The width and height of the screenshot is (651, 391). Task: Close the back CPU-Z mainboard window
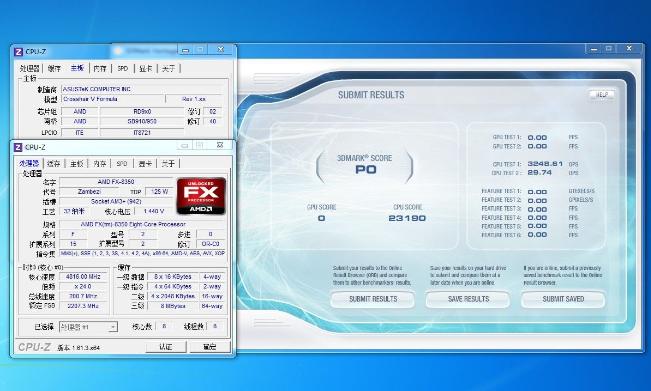[x=221, y=49]
